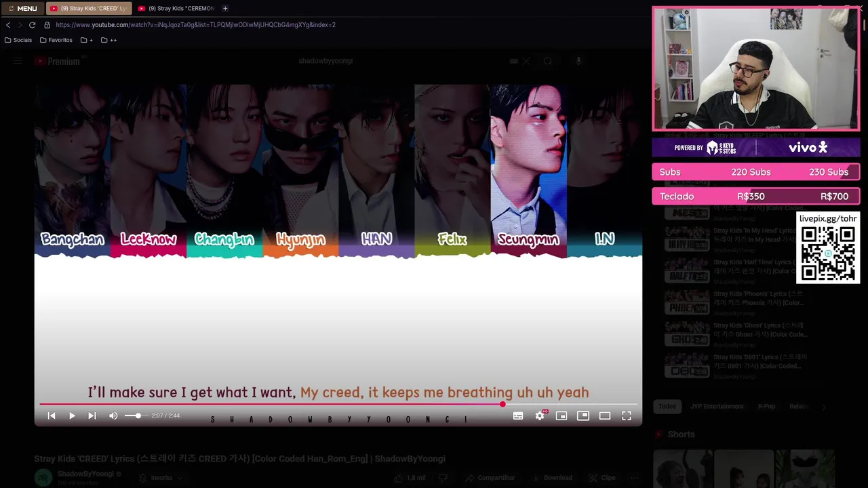Open ShadowByYoongi channel name link
Image resolution: width=868 pixels, height=488 pixels.
coord(85,474)
